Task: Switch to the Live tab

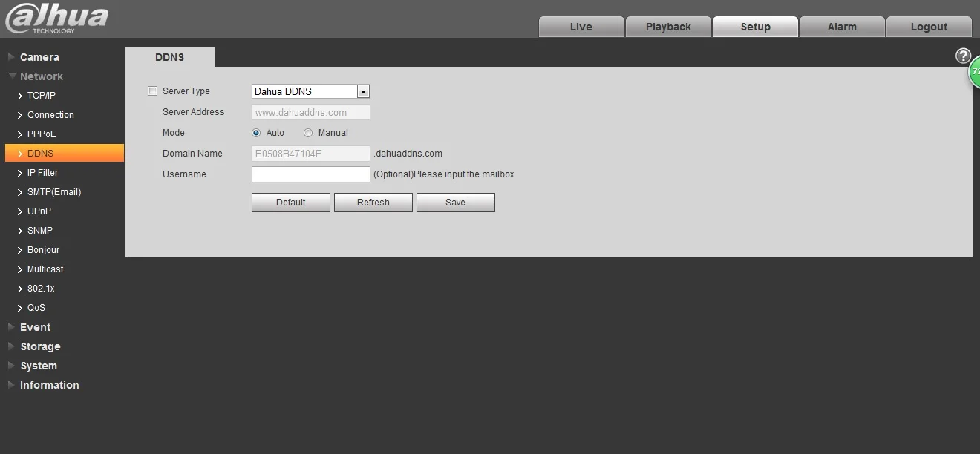Action: tap(581, 27)
